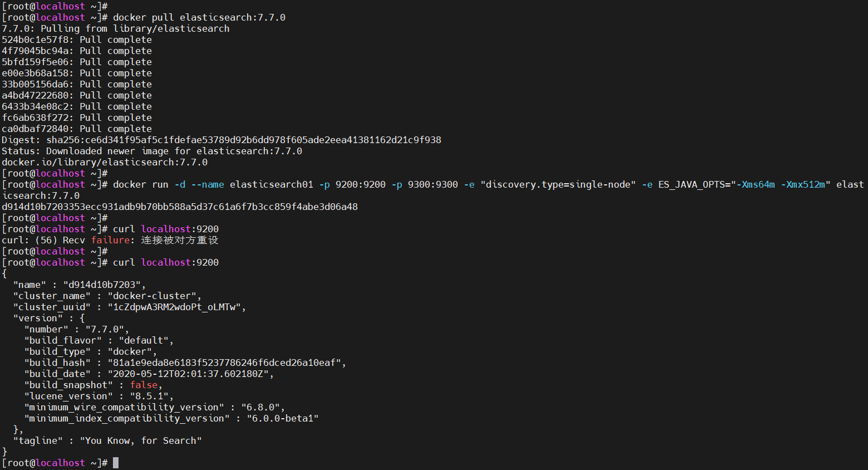Click the '"lucene_version" : "8.5.1"' line
Image resolution: width=868 pixels, height=470 pixels.
tap(99, 396)
